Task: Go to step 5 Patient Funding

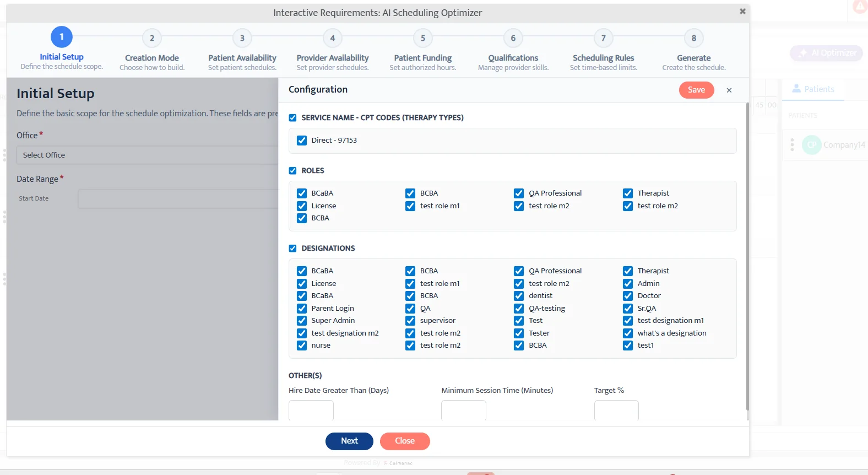Action: click(x=423, y=38)
